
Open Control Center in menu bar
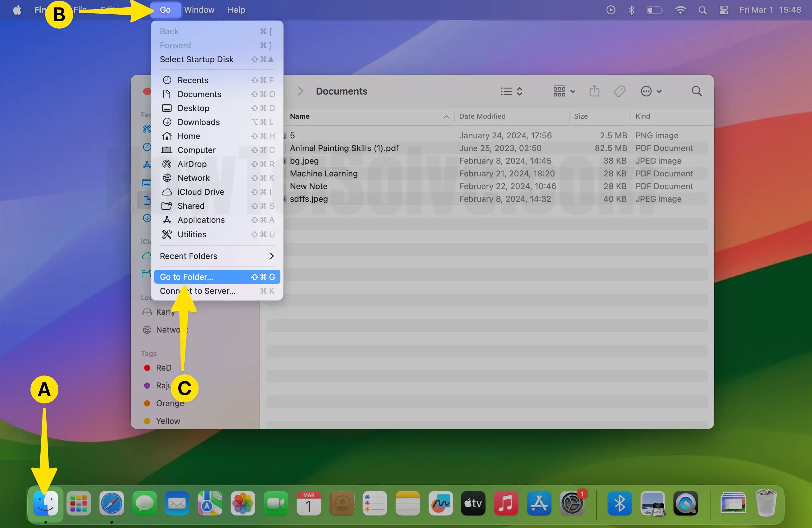[x=724, y=10]
